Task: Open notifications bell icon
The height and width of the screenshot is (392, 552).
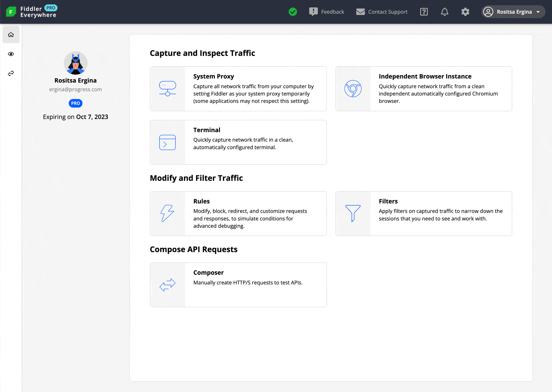Action: pyautogui.click(x=445, y=12)
